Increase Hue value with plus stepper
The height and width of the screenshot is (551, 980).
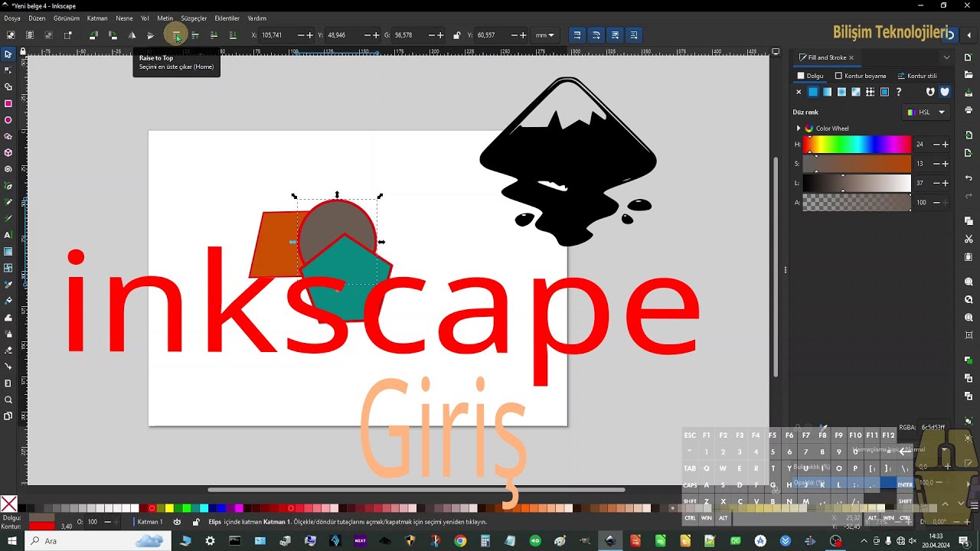(946, 145)
